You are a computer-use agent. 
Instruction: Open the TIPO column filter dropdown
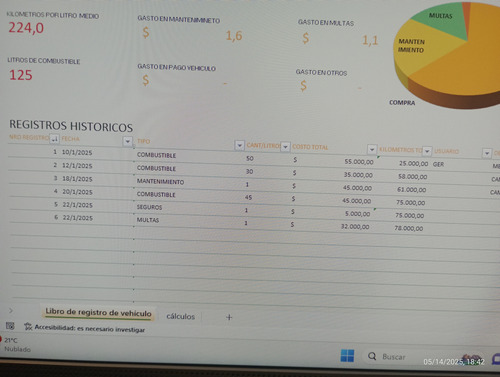point(239,145)
